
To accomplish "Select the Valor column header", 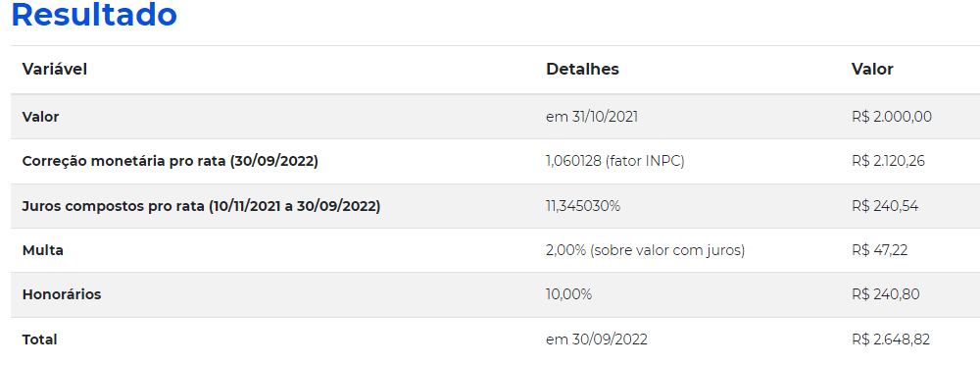I will point(872,70).
